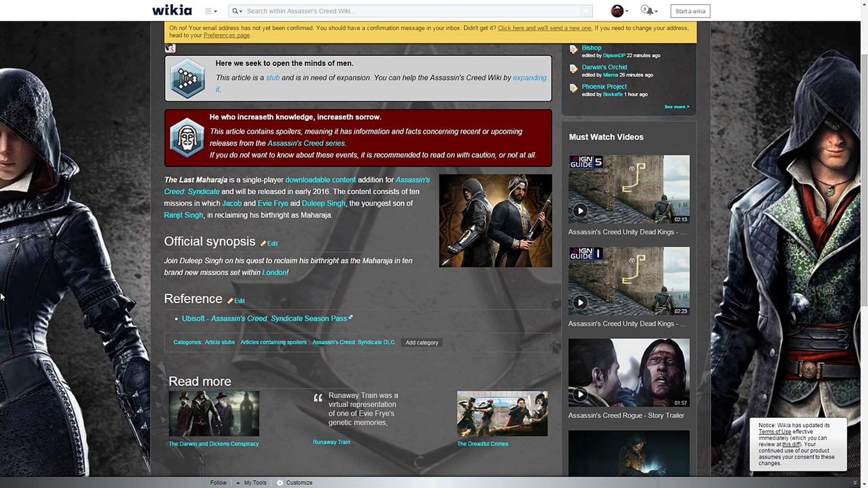Click Follow in the bottom toolbar
The image size is (868, 488).
(218, 483)
